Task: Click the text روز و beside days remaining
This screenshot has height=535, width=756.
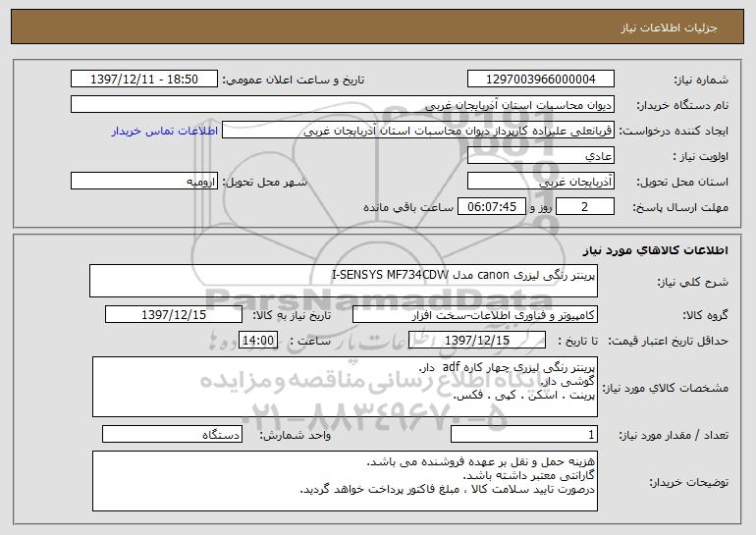Action: (x=540, y=208)
